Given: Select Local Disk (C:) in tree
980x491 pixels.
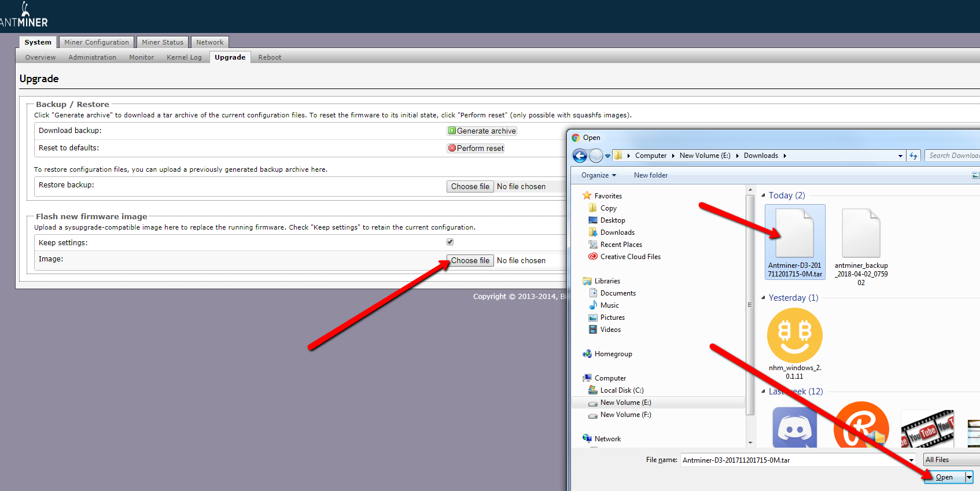Looking at the screenshot, I should coord(621,390).
